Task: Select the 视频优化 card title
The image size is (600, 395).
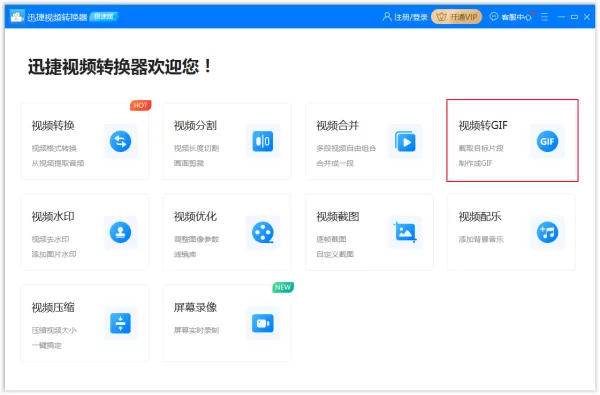Action: coord(195,217)
